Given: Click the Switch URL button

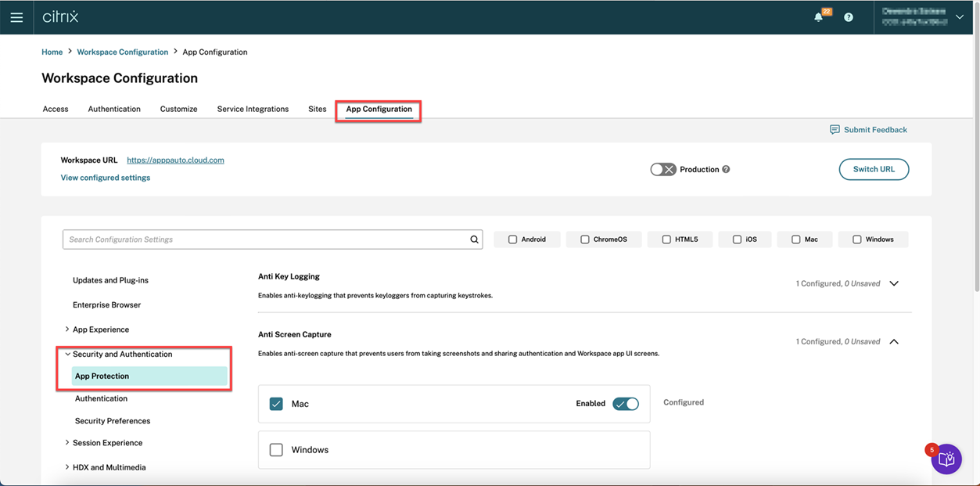Looking at the screenshot, I should click(x=874, y=169).
